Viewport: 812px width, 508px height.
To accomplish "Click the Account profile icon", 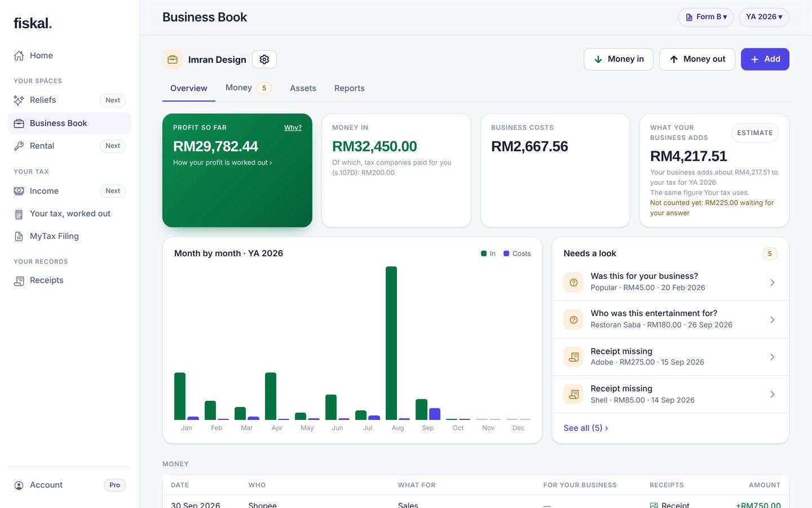I will point(19,485).
